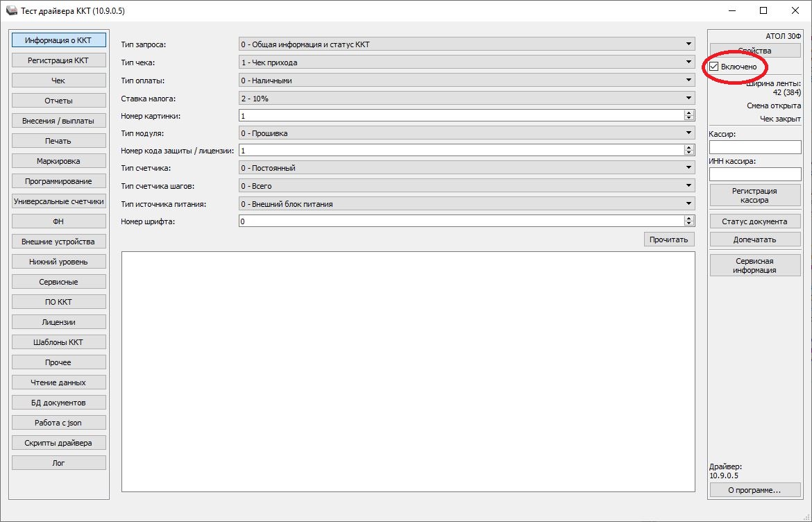Open the Ставка налога dropdown
The image size is (812, 522).
tap(466, 99)
